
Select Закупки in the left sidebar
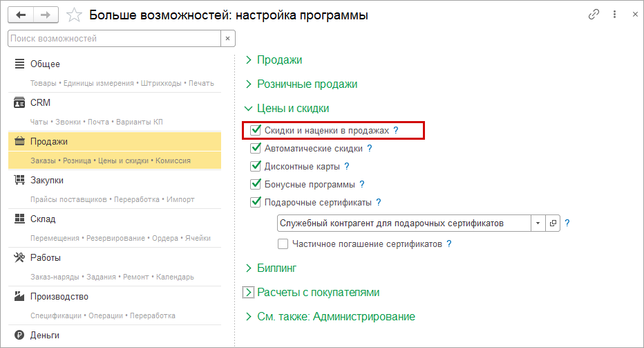tap(47, 181)
